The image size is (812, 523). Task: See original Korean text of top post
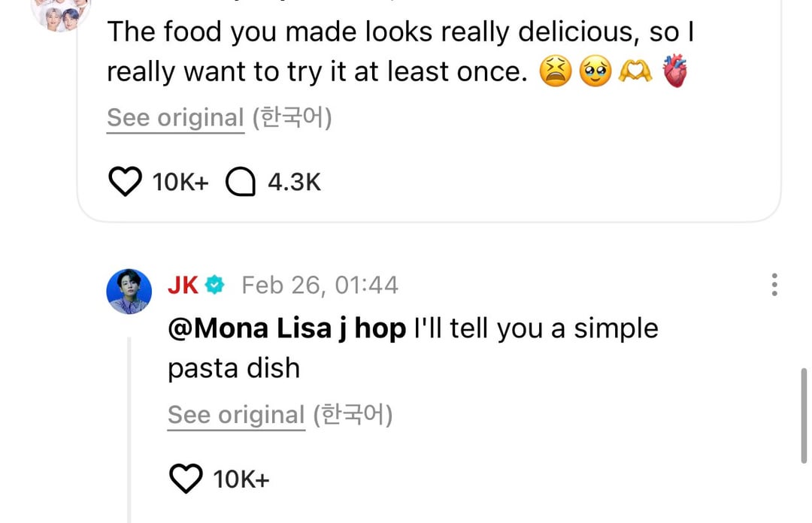pos(175,118)
